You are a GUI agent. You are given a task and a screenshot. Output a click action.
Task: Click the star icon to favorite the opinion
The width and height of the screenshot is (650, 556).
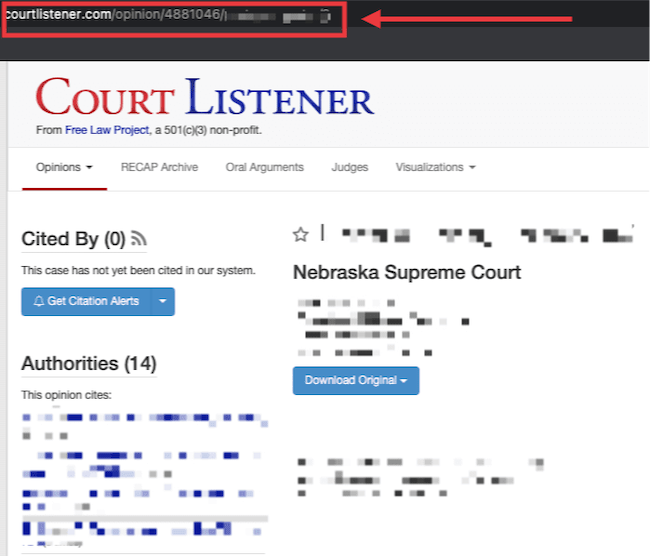pos(301,235)
